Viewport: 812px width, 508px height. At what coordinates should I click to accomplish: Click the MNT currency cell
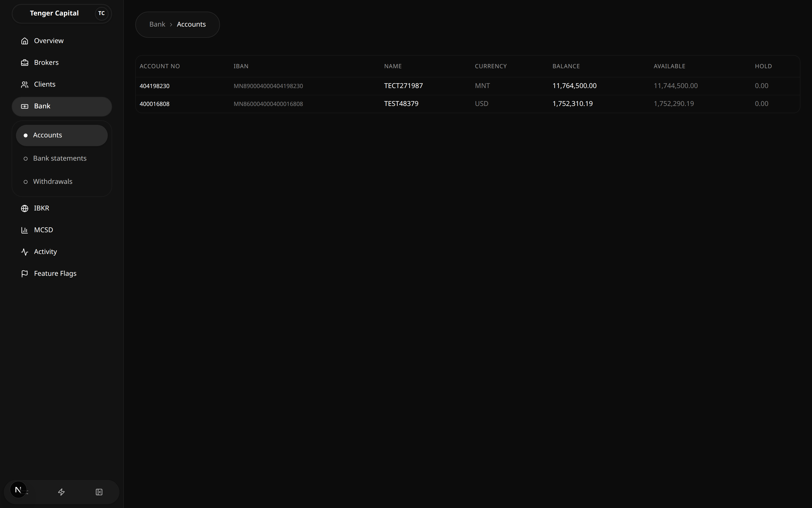[483, 86]
